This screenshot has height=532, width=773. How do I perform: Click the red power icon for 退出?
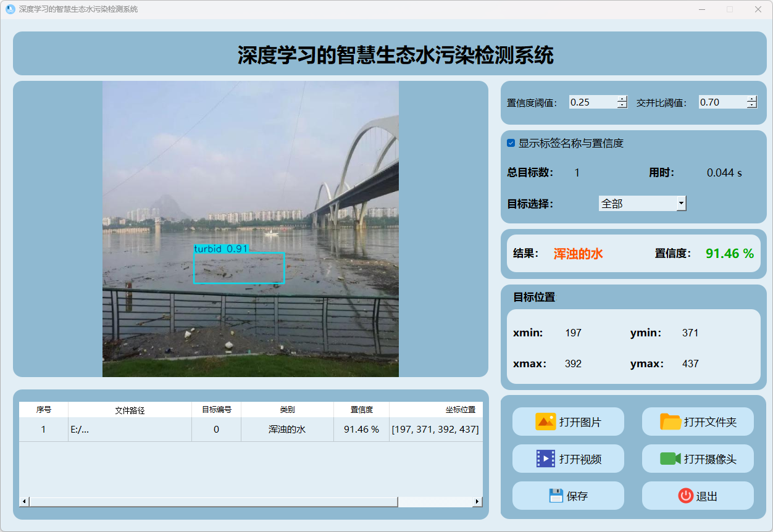click(x=685, y=496)
